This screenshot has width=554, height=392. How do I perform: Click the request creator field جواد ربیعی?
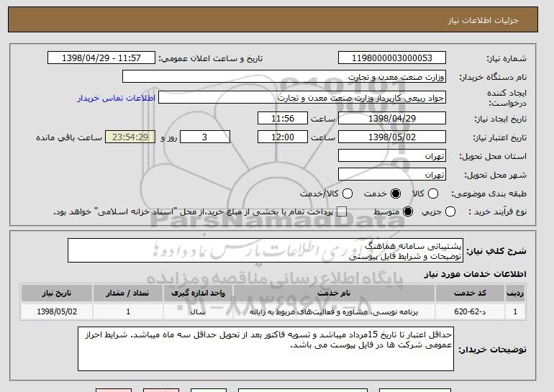point(302,98)
